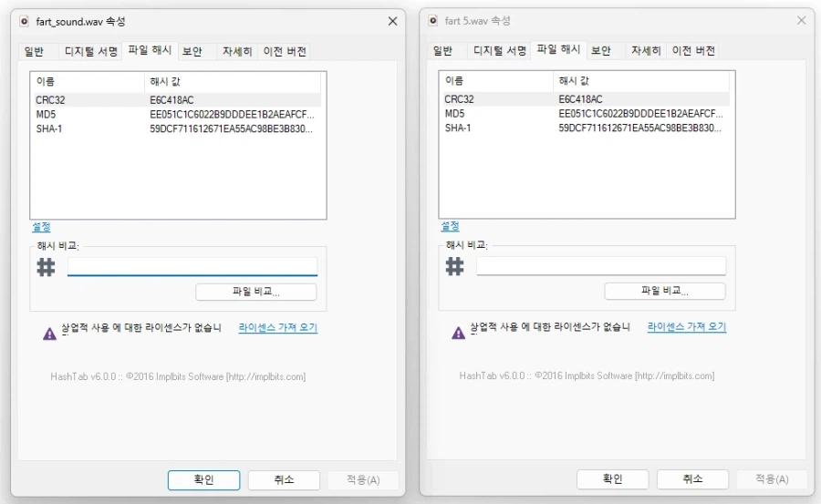Close the fart 5.wav properties window
This screenshot has width=821, height=504.
802,20
